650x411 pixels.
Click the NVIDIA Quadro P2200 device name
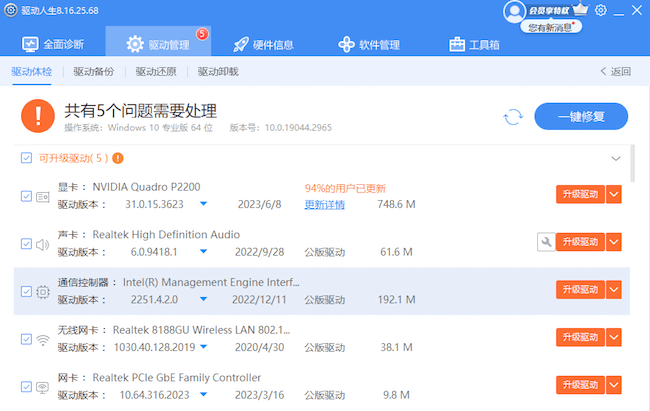[x=146, y=187]
